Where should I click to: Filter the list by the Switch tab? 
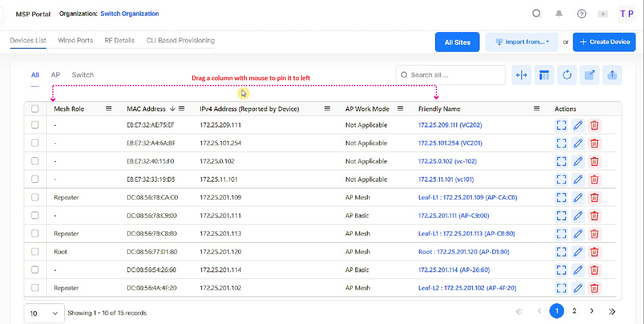coord(83,75)
